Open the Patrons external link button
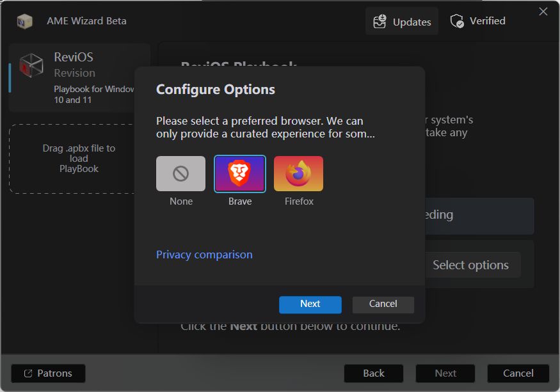Image resolution: width=560 pixels, height=392 pixels. [48, 373]
